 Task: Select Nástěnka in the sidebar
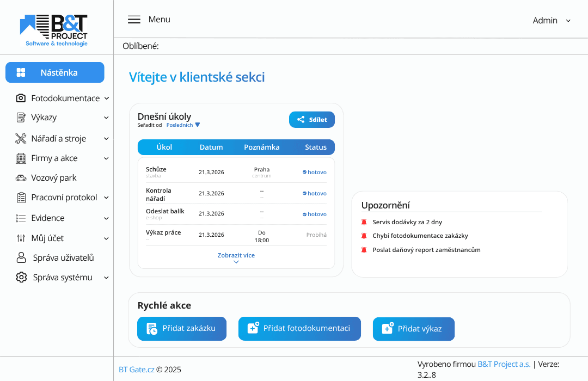point(54,72)
